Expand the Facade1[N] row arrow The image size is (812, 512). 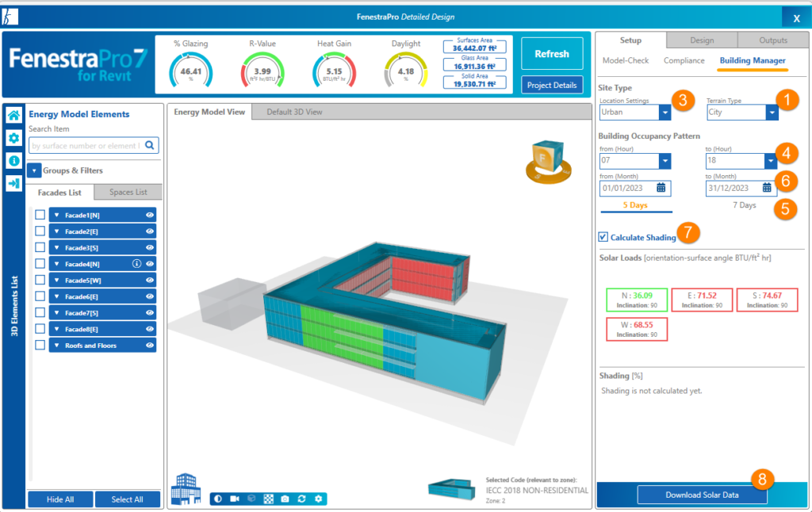[57, 215]
